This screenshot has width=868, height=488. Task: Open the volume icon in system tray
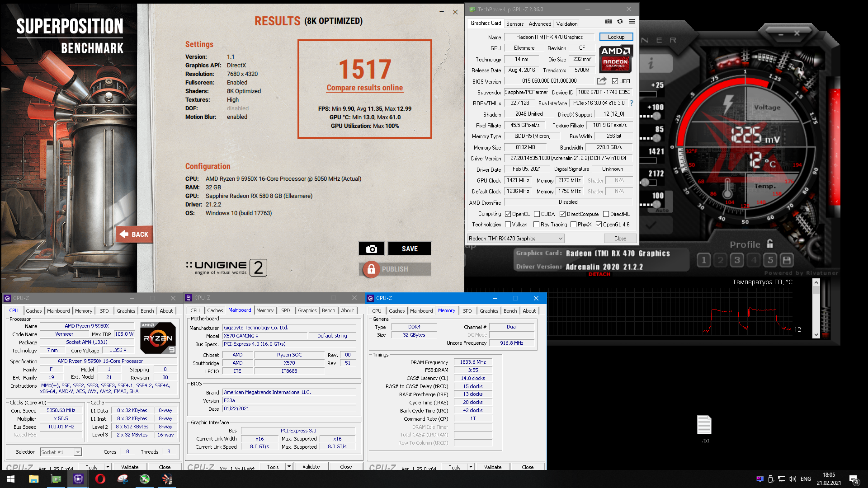coord(793,479)
